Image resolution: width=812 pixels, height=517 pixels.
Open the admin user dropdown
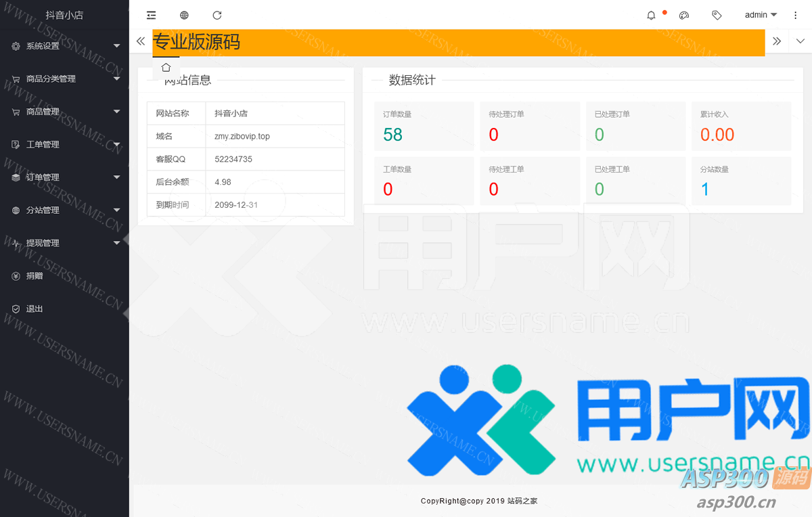(x=761, y=15)
